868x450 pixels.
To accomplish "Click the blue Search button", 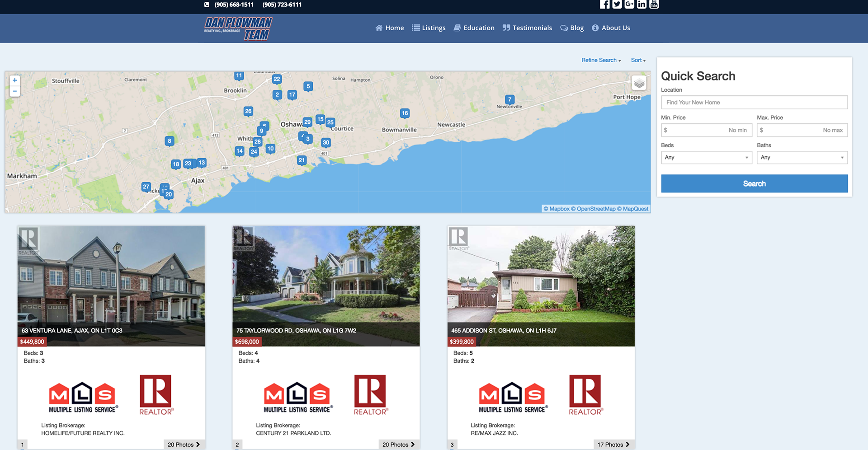I will pyautogui.click(x=754, y=183).
